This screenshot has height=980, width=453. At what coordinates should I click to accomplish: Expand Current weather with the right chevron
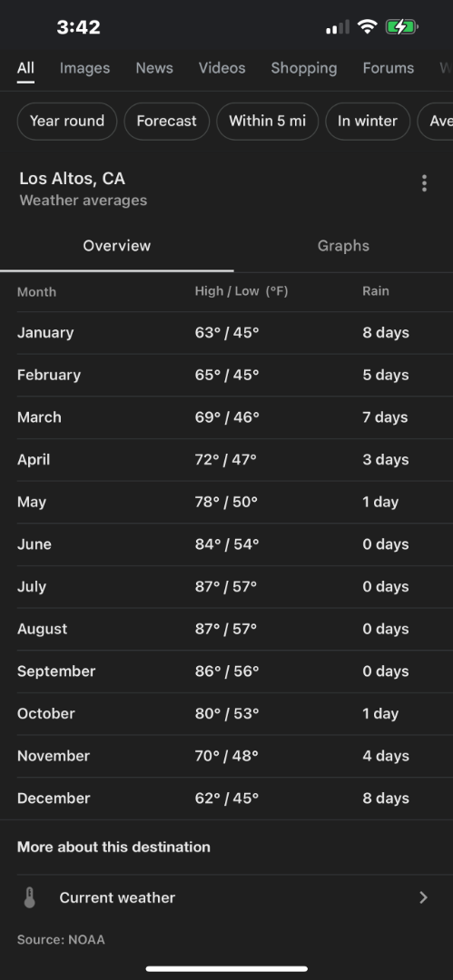[x=424, y=897]
